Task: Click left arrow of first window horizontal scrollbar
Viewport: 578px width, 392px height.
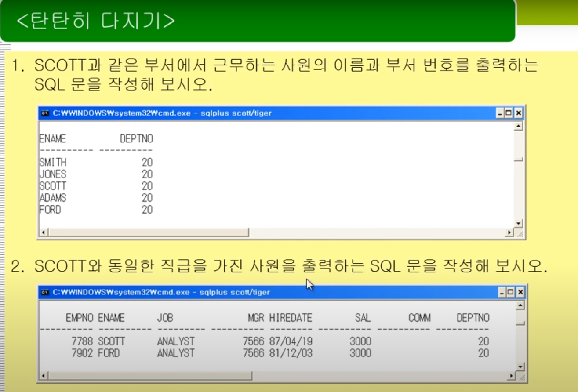Action: 44,232
